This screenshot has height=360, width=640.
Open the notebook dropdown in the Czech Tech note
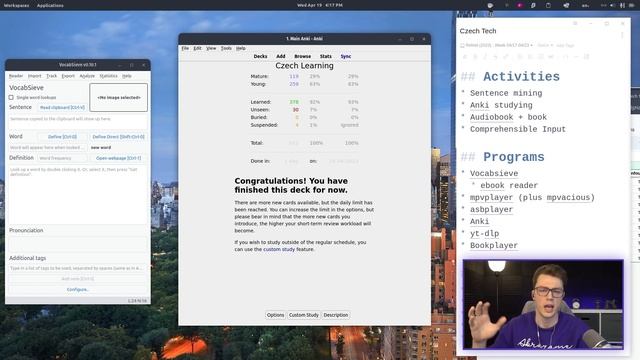click(496, 45)
